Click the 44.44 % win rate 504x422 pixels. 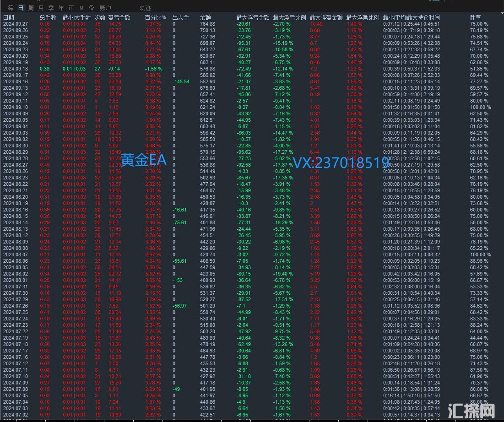(479, 338)
